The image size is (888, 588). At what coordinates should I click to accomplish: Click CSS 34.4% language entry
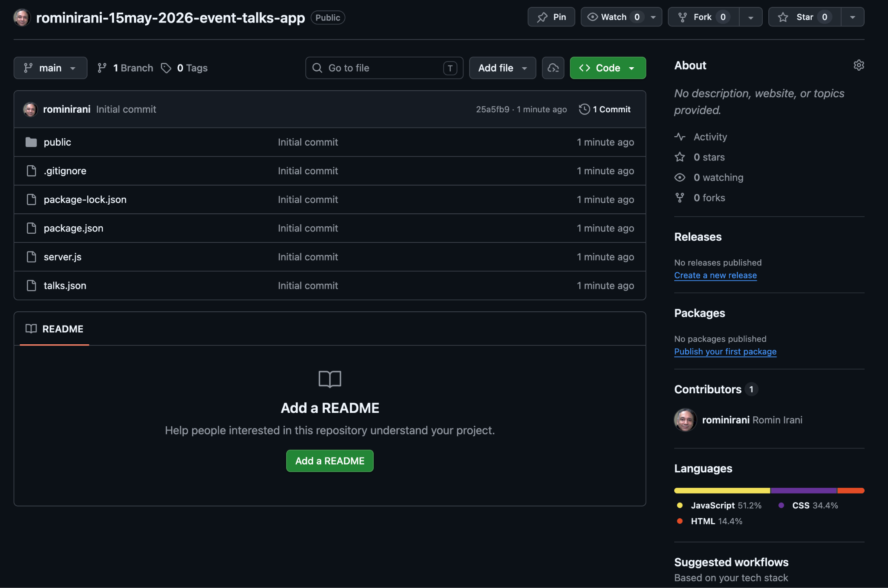point(808,506)
